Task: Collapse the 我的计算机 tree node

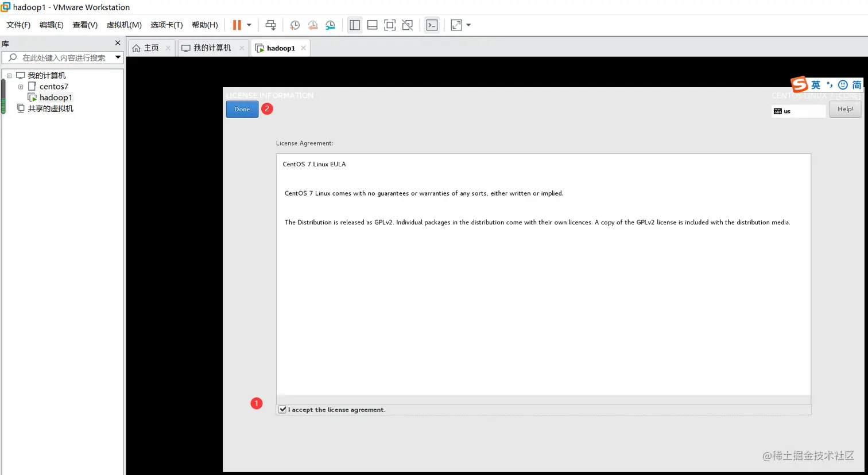Action: click(9, 76)
